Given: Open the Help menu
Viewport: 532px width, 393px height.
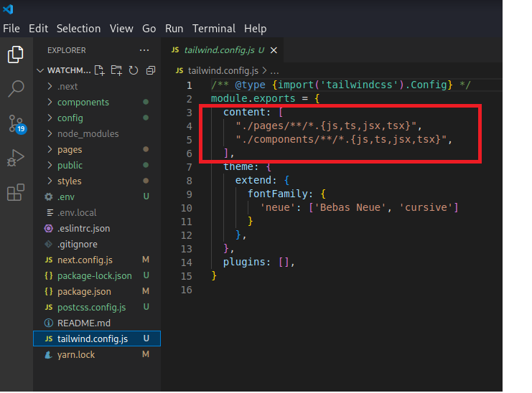Looking at the screenshot, I should click(255, 29).
